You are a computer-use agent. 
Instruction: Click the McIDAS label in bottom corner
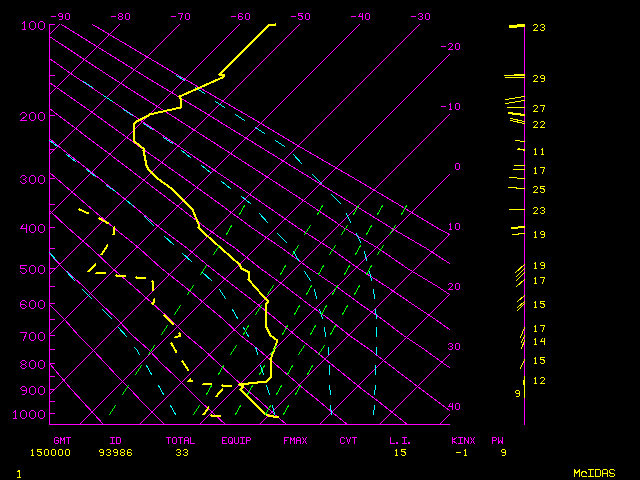click(x=593, y=472)
